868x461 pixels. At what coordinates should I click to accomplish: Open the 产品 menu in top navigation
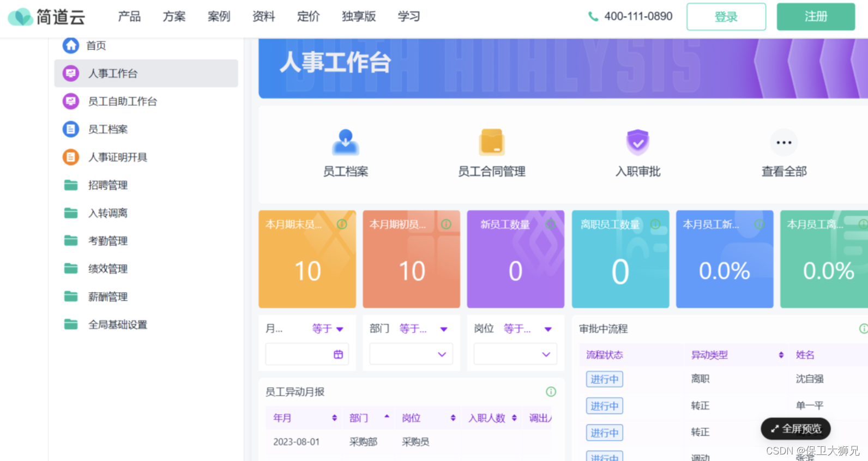129,16
